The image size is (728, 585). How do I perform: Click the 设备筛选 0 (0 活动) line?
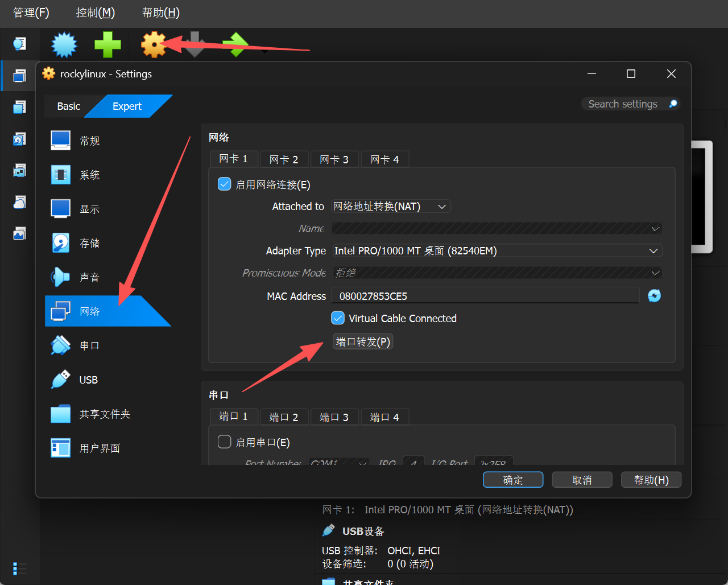click(x=378, y=564)
